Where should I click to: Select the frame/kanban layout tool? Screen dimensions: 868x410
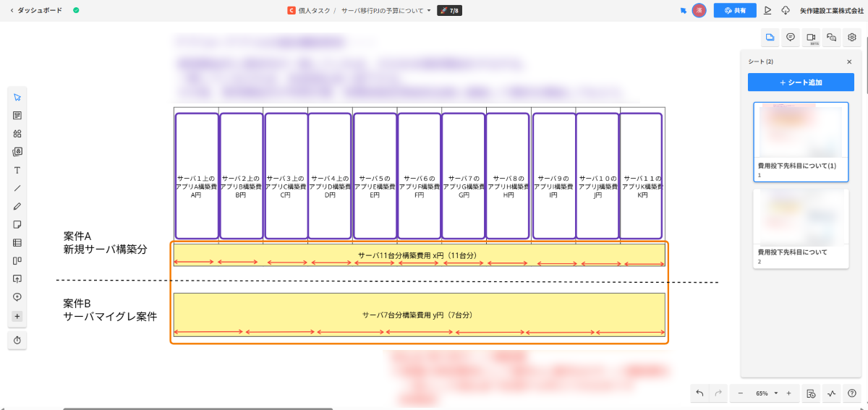[17, 261]
